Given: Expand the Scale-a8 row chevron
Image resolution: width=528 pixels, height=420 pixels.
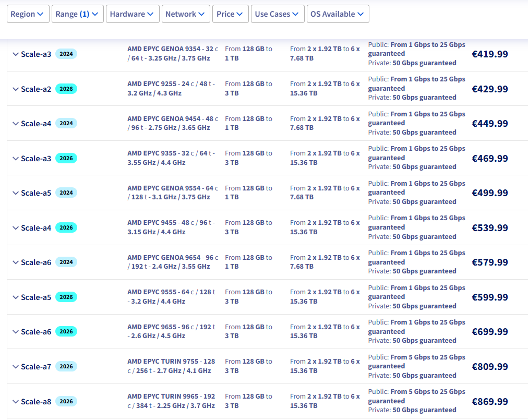Looking at the screenshot, I should click(16, 402).
